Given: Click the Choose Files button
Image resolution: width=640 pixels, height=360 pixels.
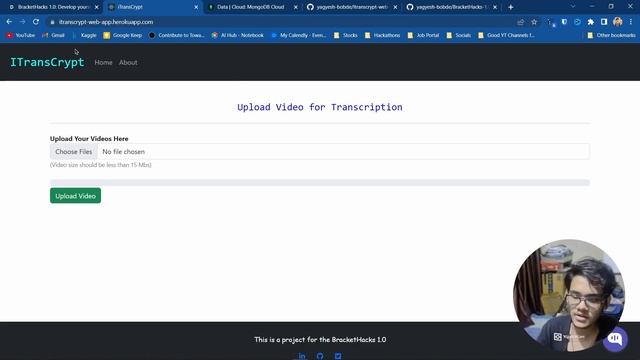Looking at the screenshot, I should click(73, 151).
